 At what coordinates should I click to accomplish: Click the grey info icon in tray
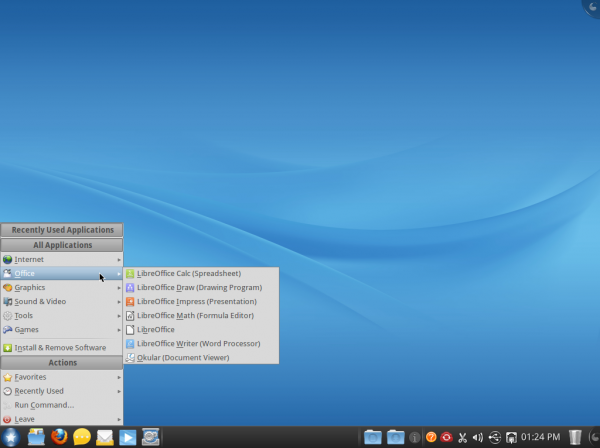[x=414, y=437]
